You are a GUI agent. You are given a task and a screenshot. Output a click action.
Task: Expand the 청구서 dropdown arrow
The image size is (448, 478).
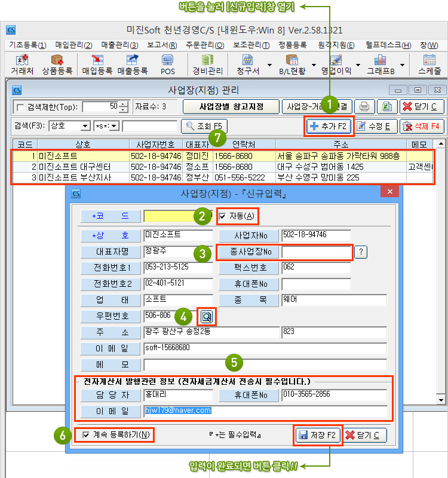pos(269,65)
